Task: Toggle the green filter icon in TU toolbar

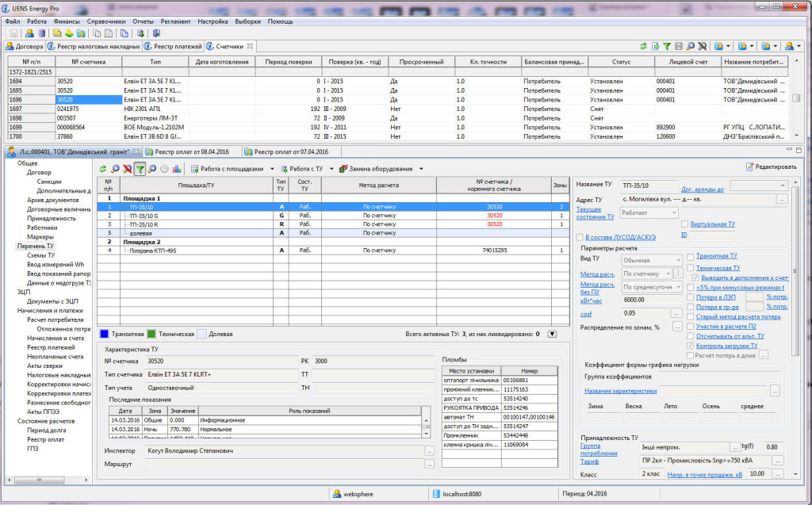Action: (x=140, y=169)
